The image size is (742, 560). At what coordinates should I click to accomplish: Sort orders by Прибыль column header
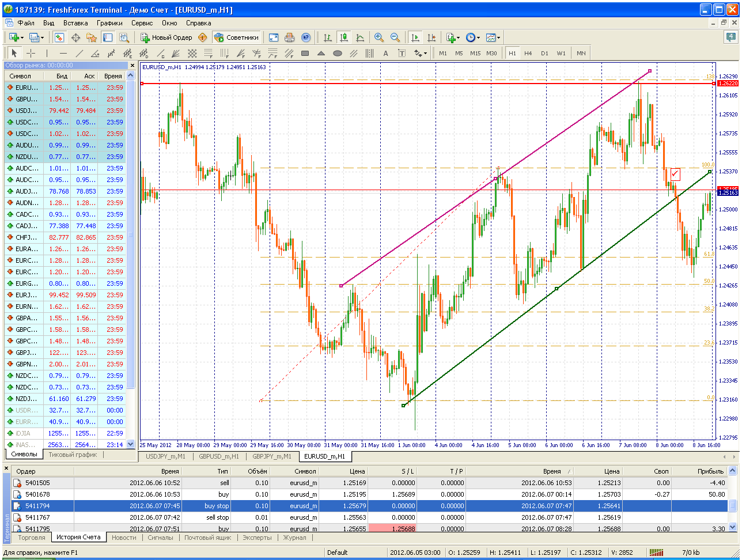click(x=699, y=471)
